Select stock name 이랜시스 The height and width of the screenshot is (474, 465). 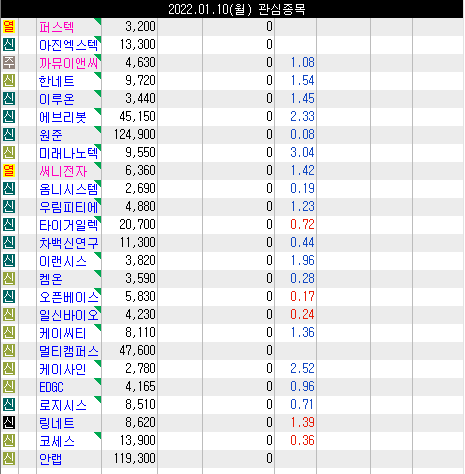pyautogui.click(x=63, y=261)
